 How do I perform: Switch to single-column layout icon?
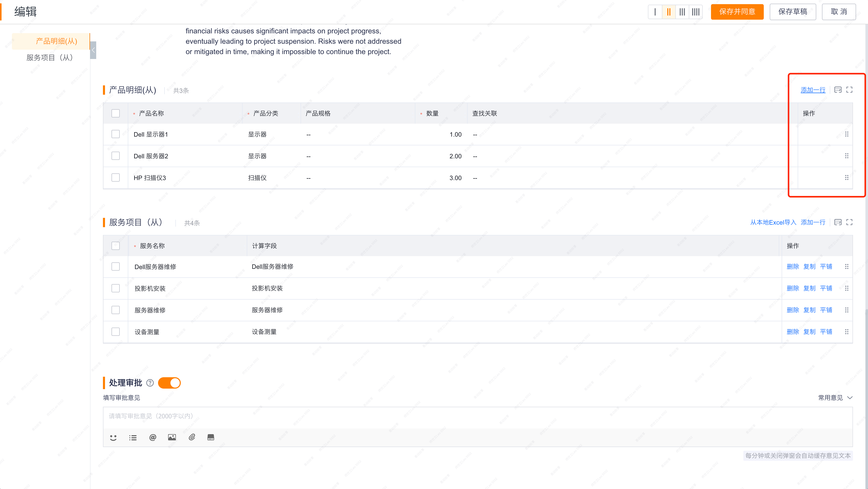(x=655, y=12)
